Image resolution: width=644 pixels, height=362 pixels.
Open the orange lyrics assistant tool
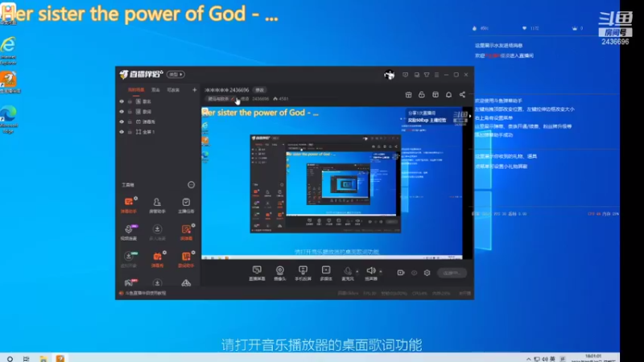coord(186,259)
